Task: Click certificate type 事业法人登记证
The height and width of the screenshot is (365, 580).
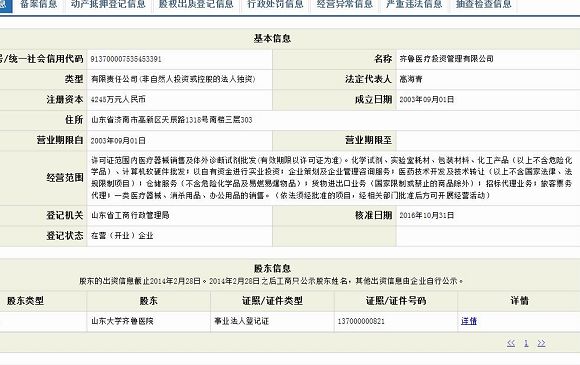Action: tap(241, 321)
